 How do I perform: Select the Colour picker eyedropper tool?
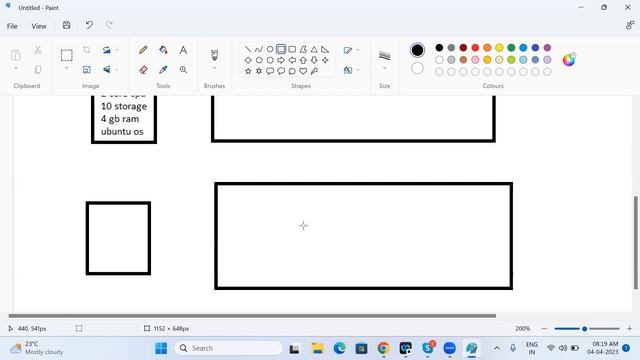tap(163, 70)
